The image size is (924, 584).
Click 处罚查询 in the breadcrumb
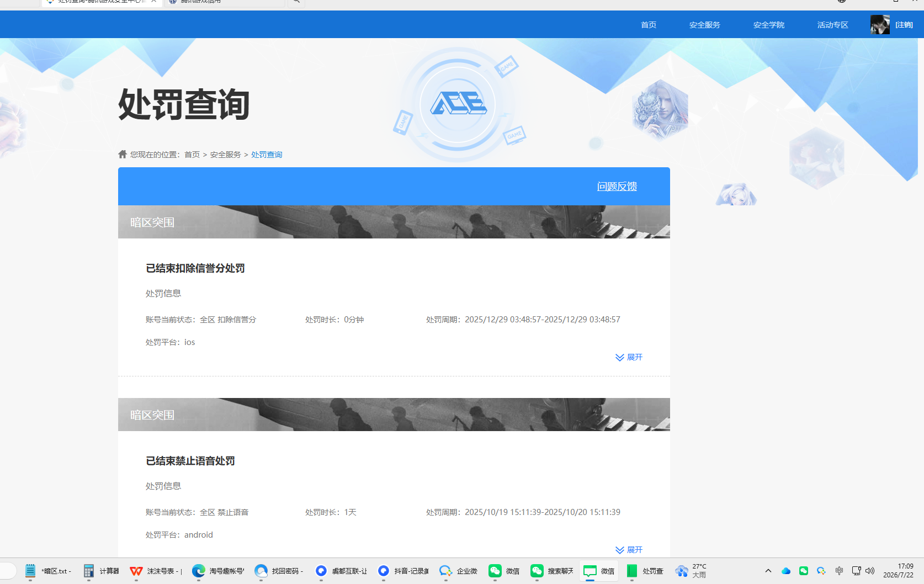point(267,155)
